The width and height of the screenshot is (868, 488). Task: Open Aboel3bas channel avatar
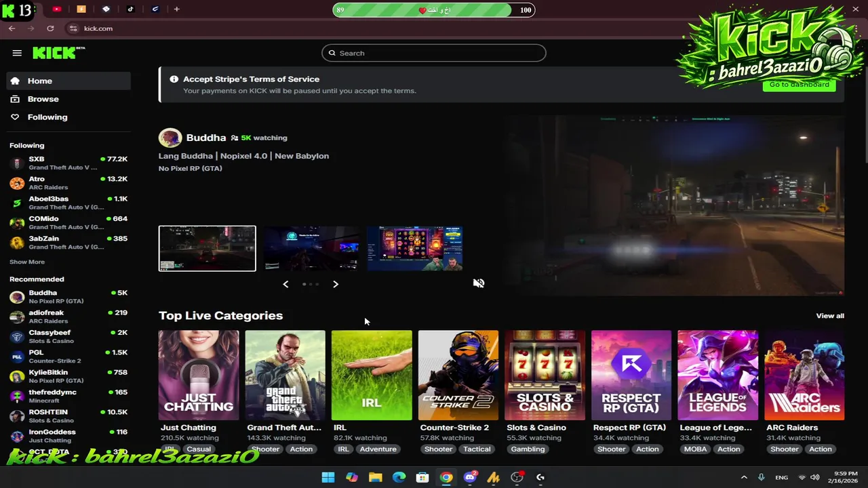pos(17,203)
